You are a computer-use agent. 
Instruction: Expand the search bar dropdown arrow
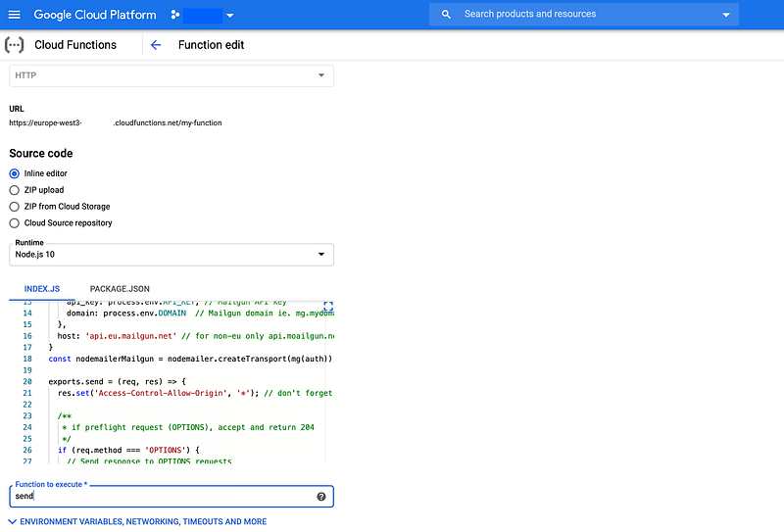(726, 15)
